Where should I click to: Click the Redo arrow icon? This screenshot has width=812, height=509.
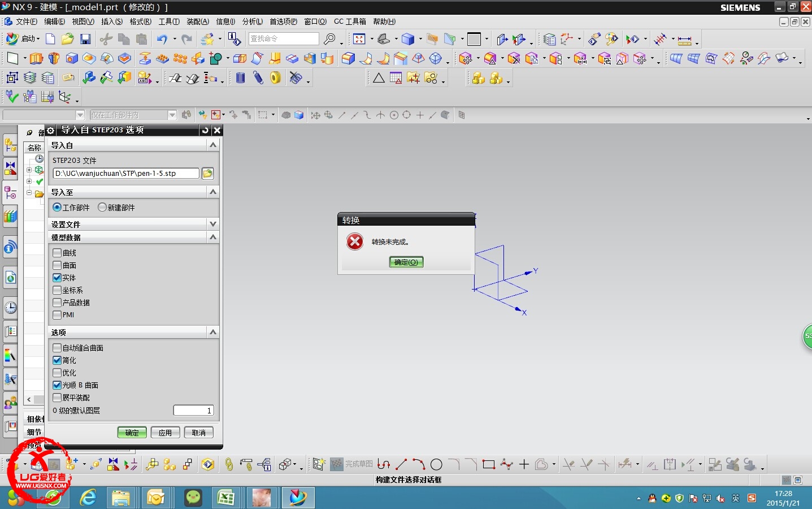point(186,39)
